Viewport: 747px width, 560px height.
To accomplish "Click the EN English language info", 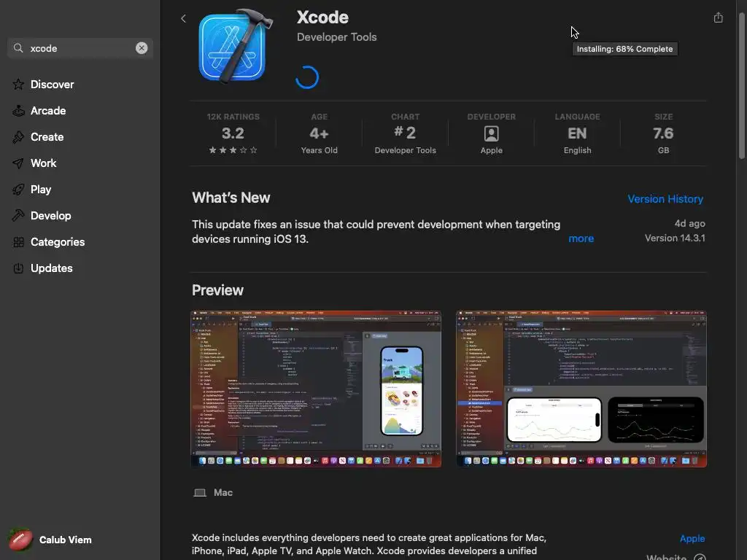I will [577, 133].
